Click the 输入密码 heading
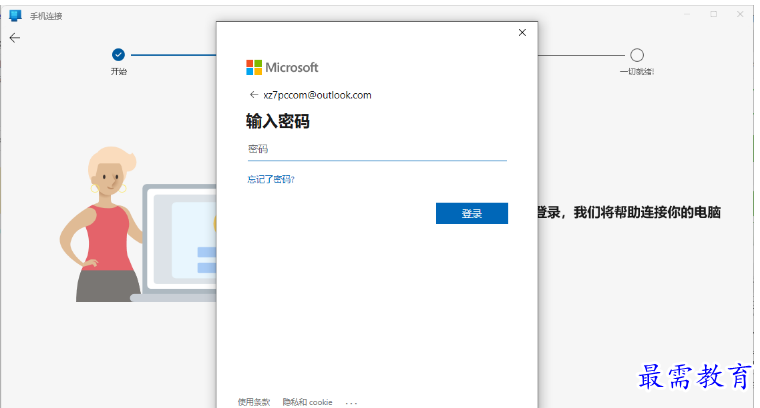 [x=277, y=121]
